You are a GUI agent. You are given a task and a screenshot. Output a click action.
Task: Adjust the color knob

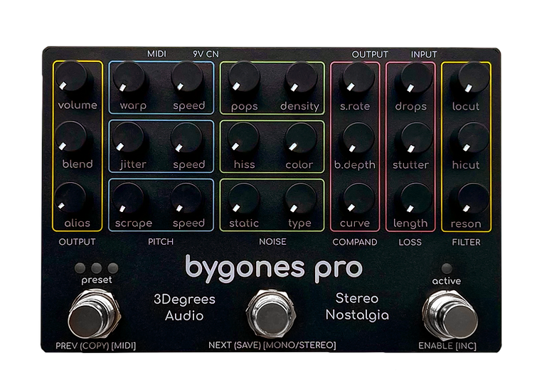301,138
